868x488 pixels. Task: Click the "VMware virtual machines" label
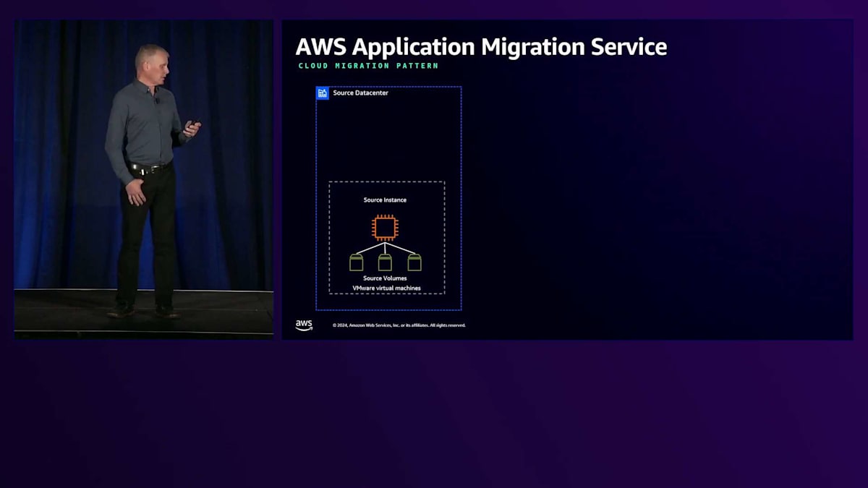(386, 288)
